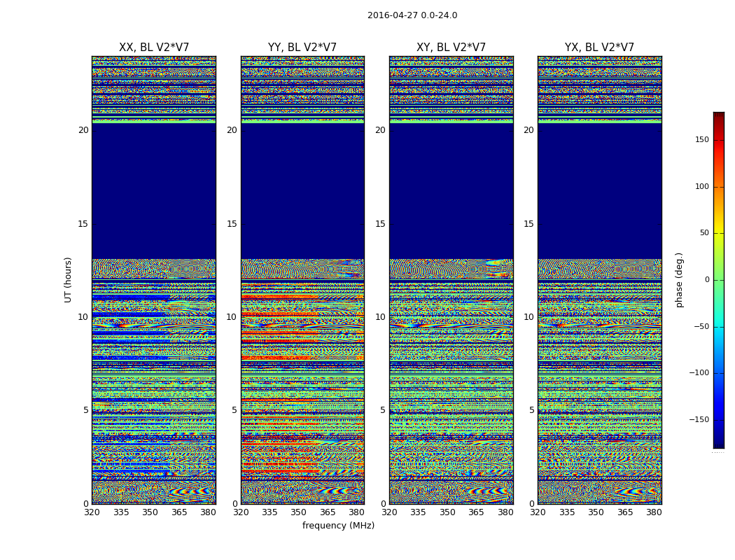Click the XY phase waterfall plot
This screenshot has height=560, width=735.
451,280
